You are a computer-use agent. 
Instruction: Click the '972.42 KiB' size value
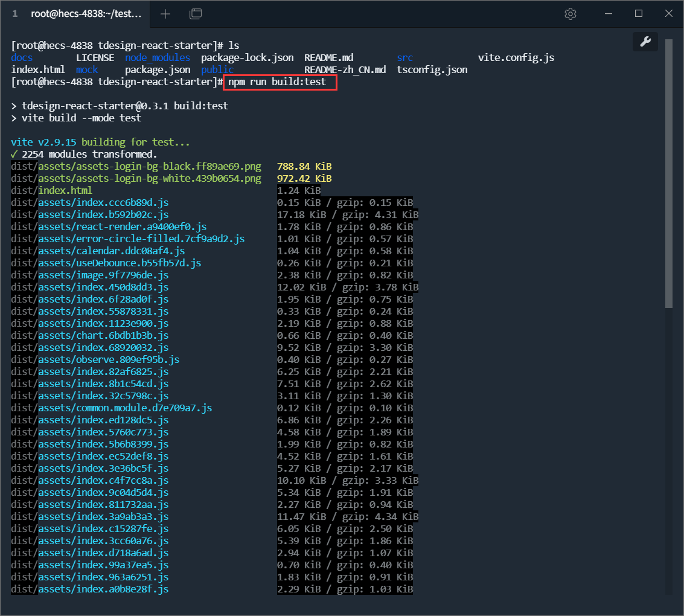tap(304, 179)
